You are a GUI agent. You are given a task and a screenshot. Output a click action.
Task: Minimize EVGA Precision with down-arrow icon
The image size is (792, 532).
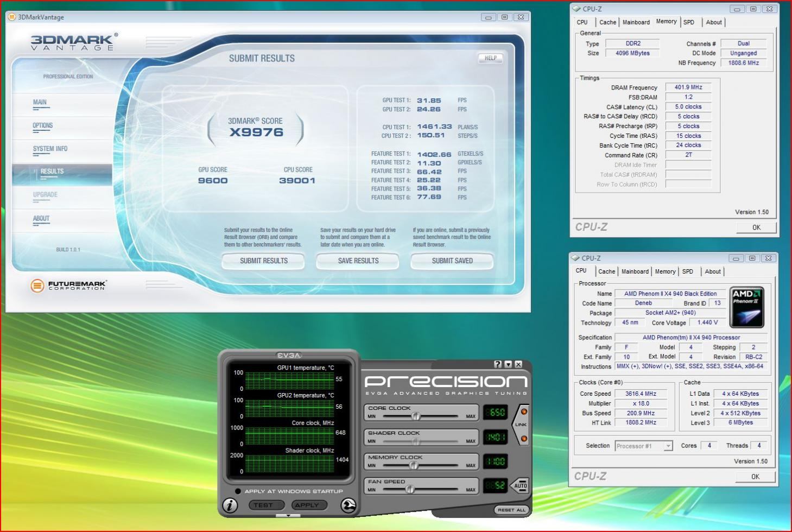coord(508,364)
